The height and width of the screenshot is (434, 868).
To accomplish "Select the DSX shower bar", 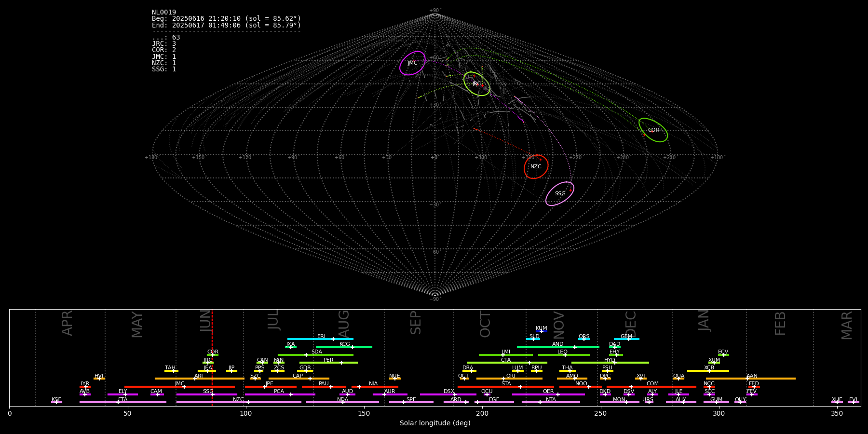I will point(448,394).
